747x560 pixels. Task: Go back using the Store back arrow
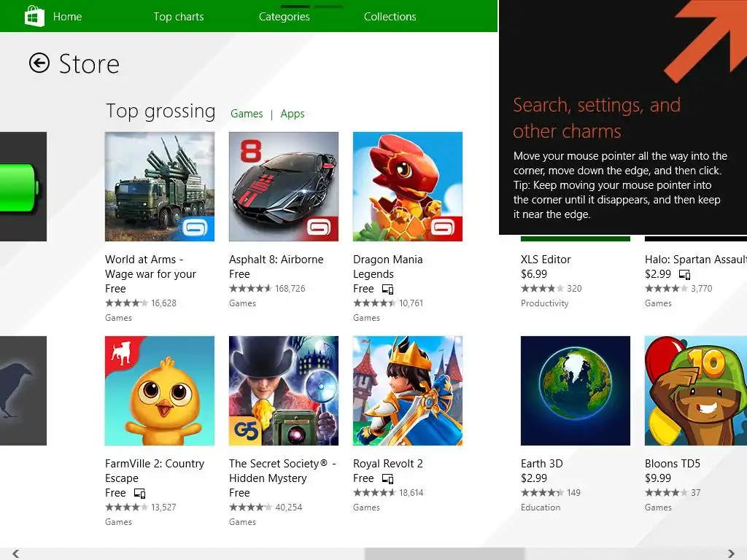point(39,63)
